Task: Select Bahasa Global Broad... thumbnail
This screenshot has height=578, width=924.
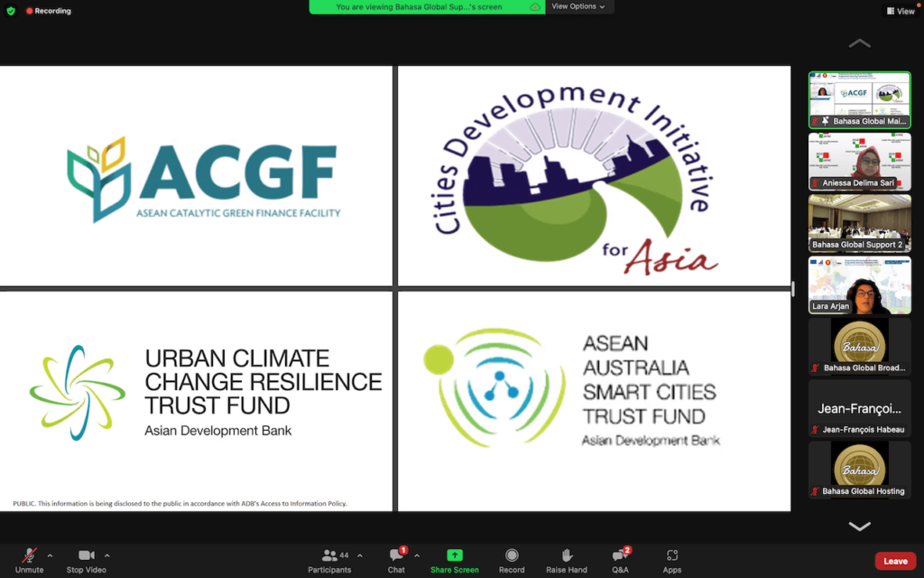Action: coord(859,347)
